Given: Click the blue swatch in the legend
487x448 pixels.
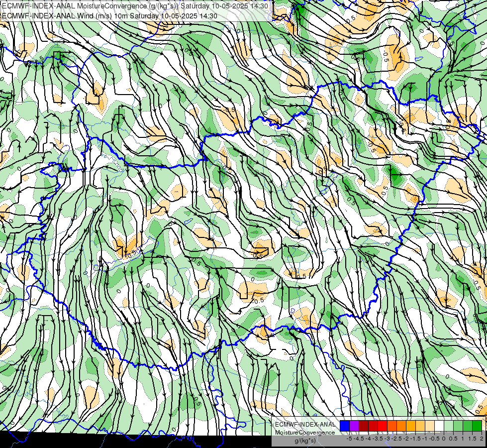Looking at the screenshot, I should 345,426.
